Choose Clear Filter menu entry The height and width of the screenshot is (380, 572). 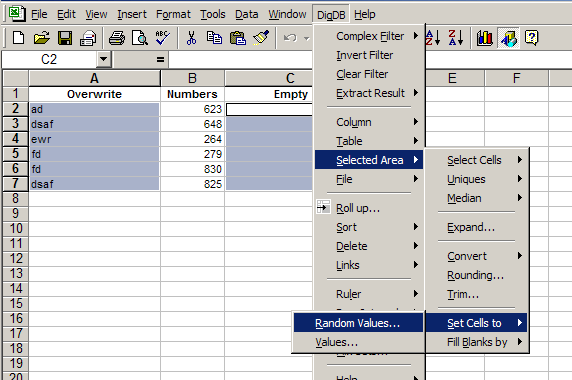(x=369, y=74)
